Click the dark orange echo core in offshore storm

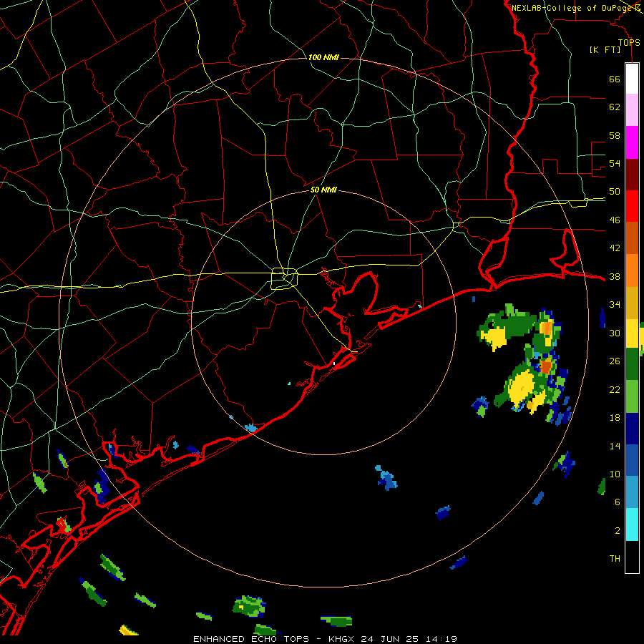[x=546, y=366]
